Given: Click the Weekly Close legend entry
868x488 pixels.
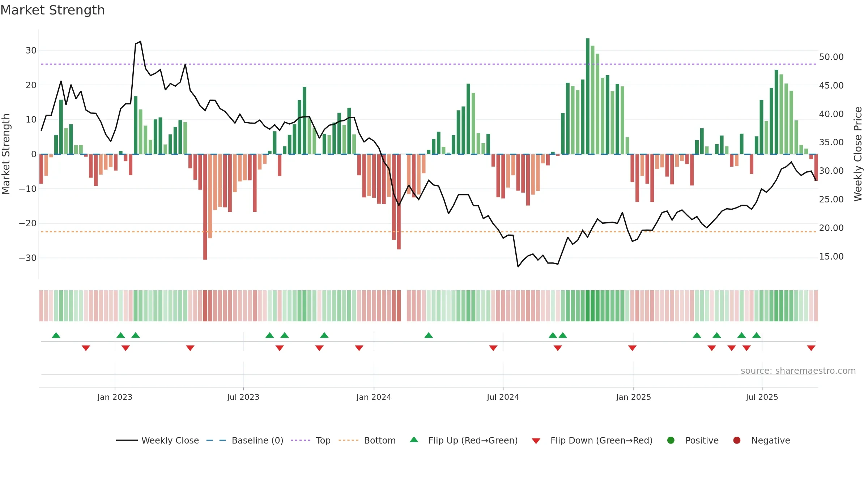Looking at the screenshot, I should point(157,440).
